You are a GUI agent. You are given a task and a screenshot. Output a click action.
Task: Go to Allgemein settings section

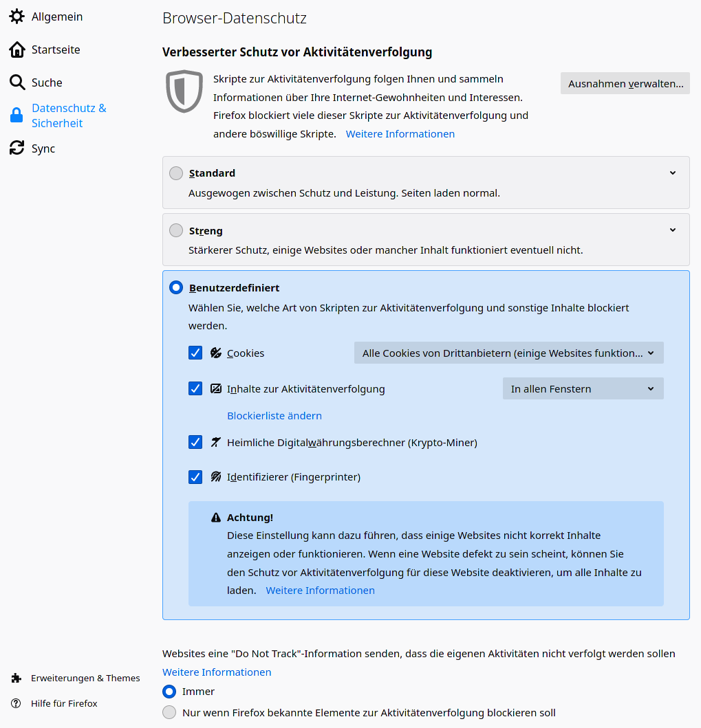pos(56,16)
